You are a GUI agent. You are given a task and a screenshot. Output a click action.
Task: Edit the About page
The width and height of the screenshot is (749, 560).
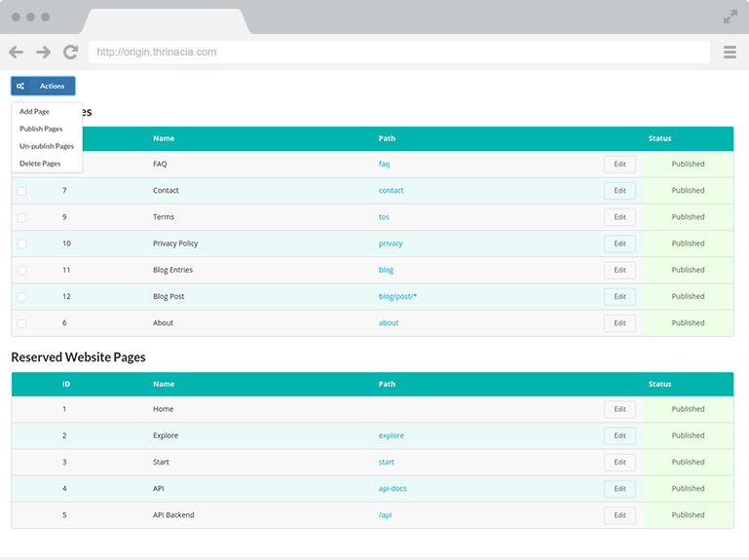tap(619, 323)
